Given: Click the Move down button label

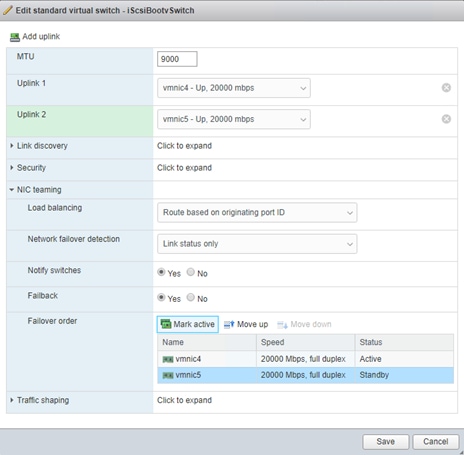Looking at the screenshot, I should tap(311, 324).
